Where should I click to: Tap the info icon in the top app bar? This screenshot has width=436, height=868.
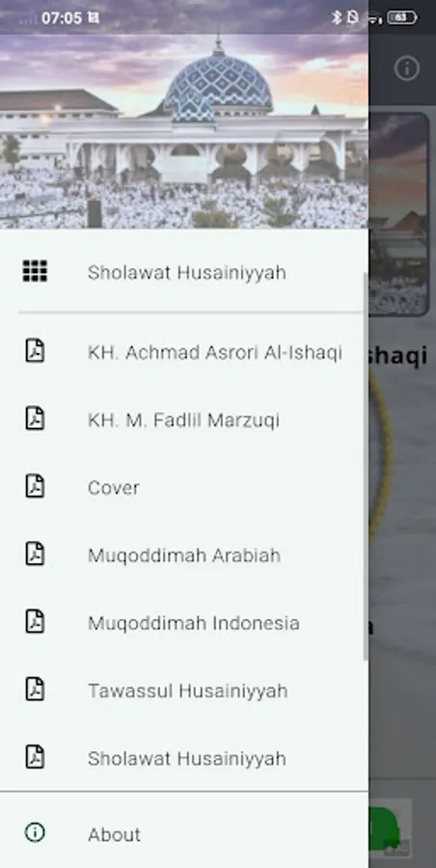(x=407, y=68)
